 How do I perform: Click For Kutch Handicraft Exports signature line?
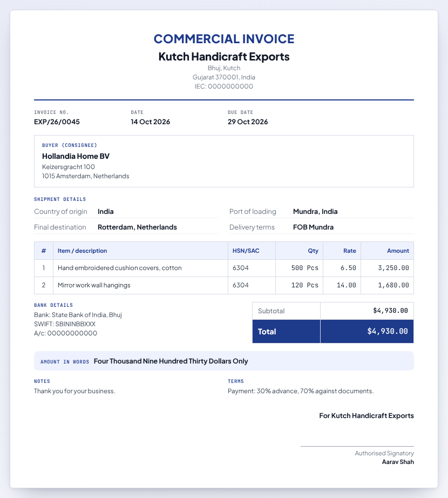point(366,416)
